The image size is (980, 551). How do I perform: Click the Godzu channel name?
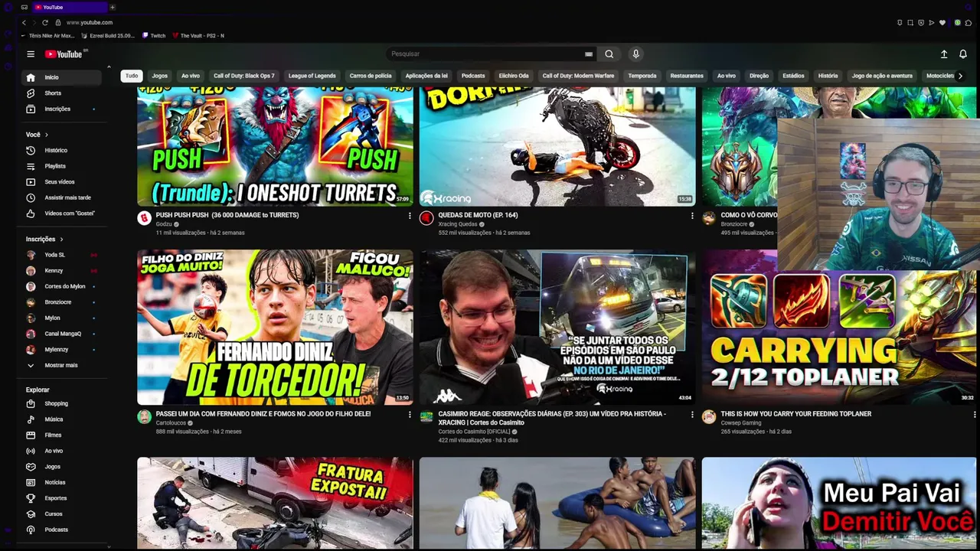164,224
